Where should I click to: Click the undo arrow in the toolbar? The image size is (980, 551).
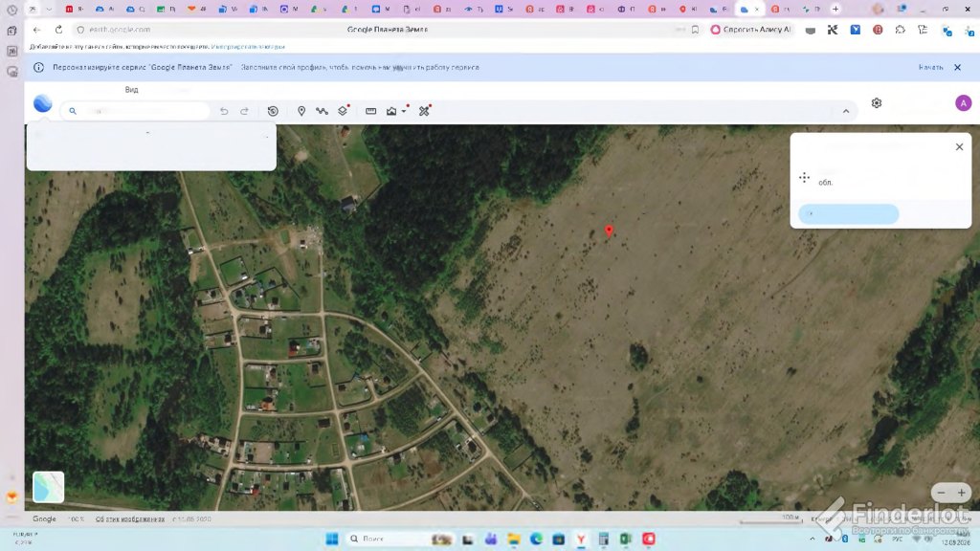(x=224, y=111)
